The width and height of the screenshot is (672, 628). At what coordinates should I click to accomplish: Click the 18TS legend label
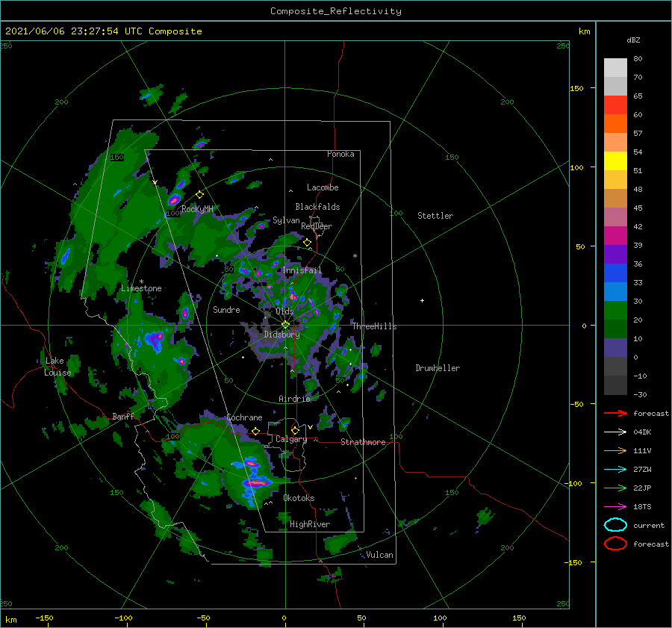[x=642, y=507]
